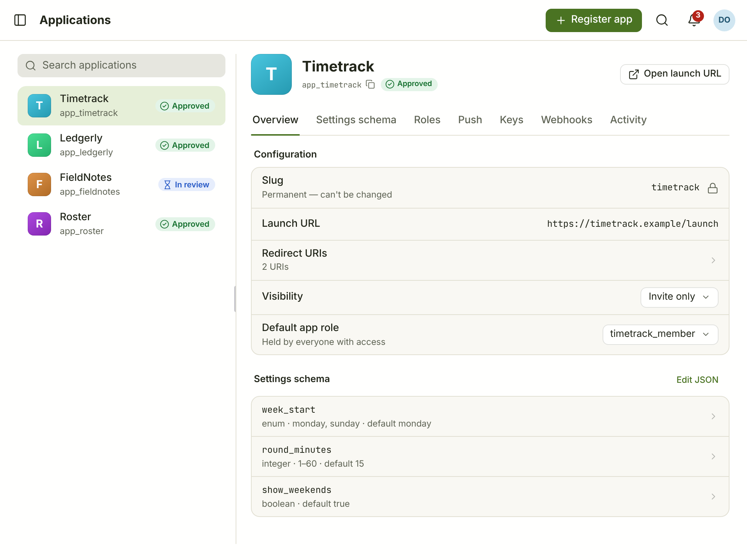The image size is (747, 560).
Task: Click the Approved badge in Timetrack header
Action: [x=409, y=84]
